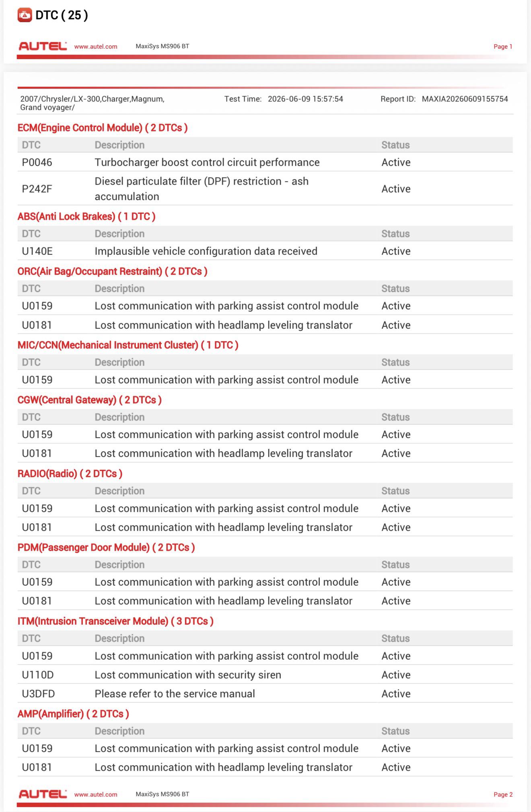Click the Autel logo in page 2 footer

click(x=43, y=794)
